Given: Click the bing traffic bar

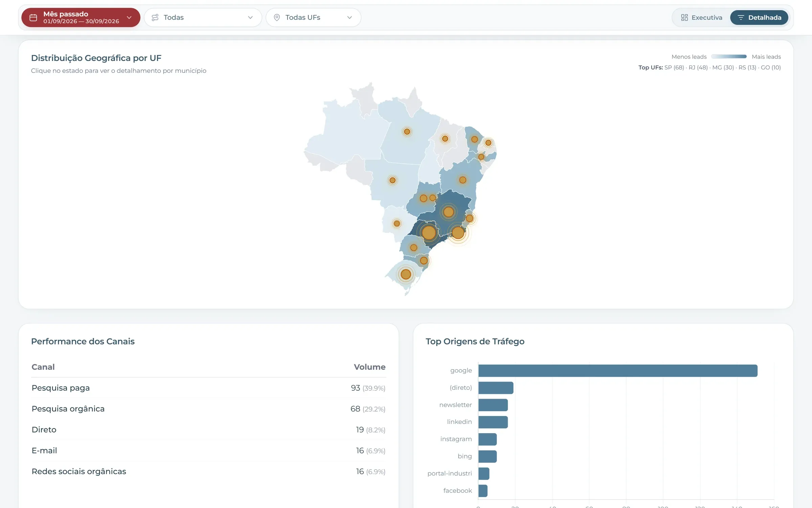Looking at the screenshot, I should (488, 457).
